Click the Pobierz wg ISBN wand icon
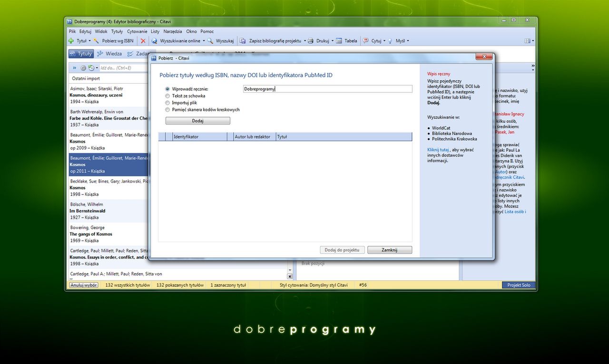The height and width of the screenshot is (364, 609). tap(97, 41)
